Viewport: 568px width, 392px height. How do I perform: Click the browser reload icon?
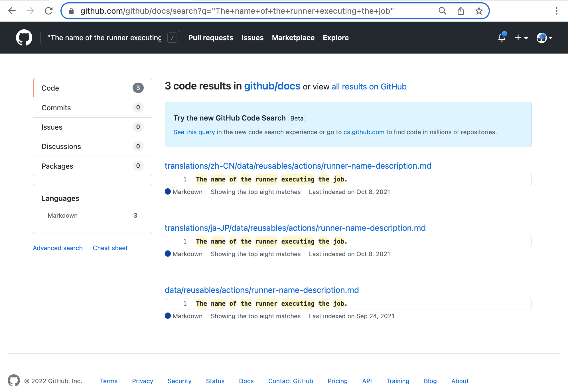coord(49,11)
